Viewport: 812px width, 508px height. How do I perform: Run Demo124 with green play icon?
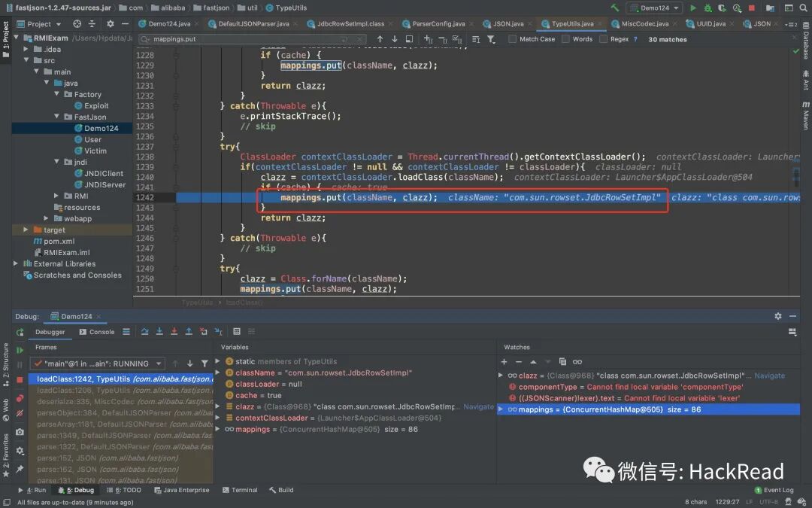point(693,8)
